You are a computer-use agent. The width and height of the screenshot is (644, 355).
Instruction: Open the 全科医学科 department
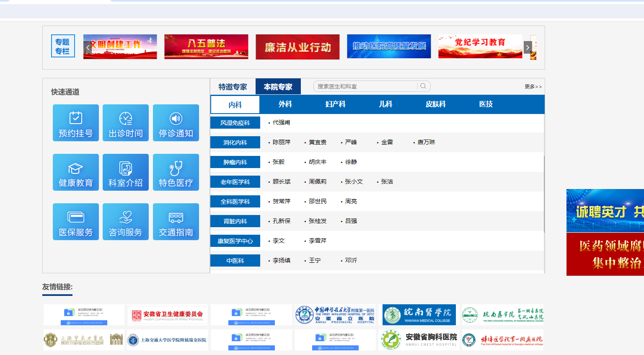235,202
